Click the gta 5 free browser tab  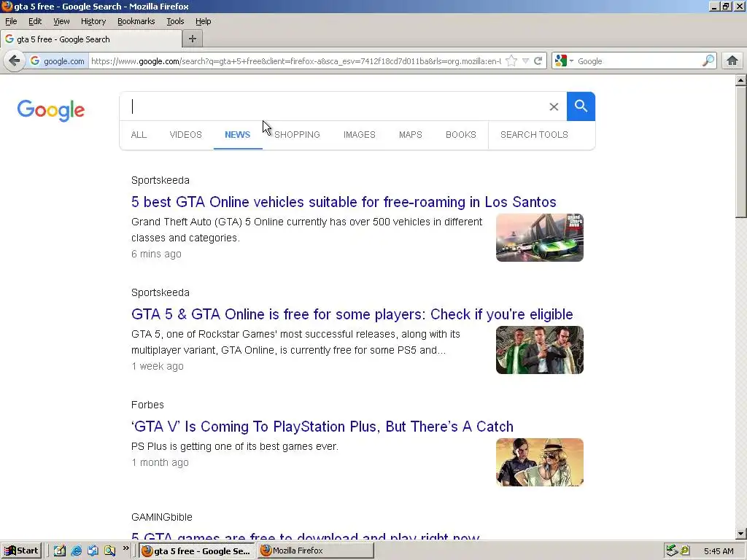[x=91, y=39]
